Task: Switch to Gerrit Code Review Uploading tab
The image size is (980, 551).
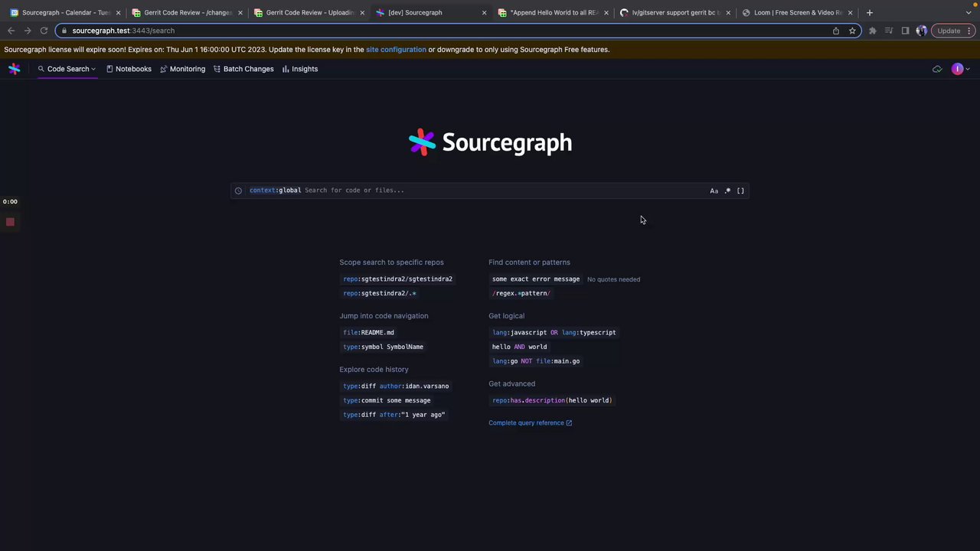Action: click(309, 13)
